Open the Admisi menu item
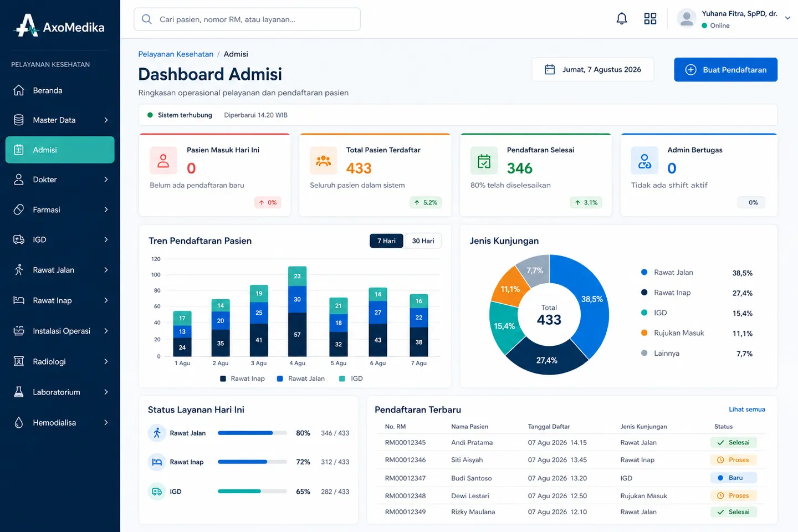 (x=60, y=150)
